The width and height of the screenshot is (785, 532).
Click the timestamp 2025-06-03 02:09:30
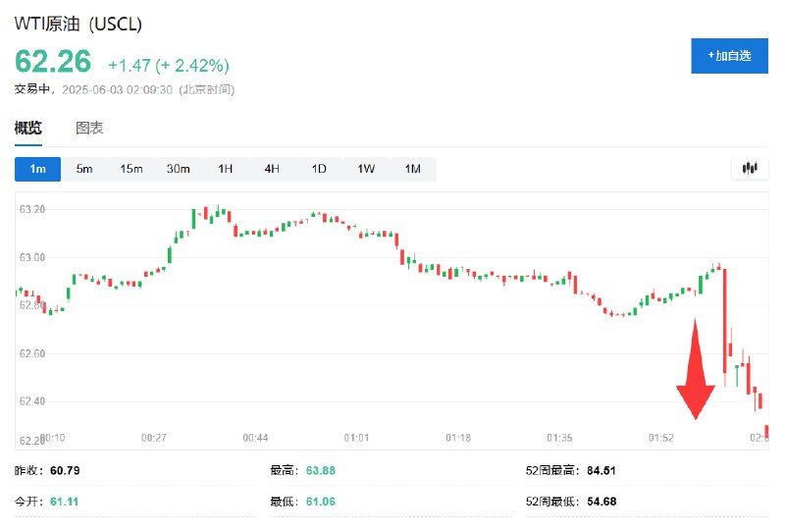click(x=117, y=89)
